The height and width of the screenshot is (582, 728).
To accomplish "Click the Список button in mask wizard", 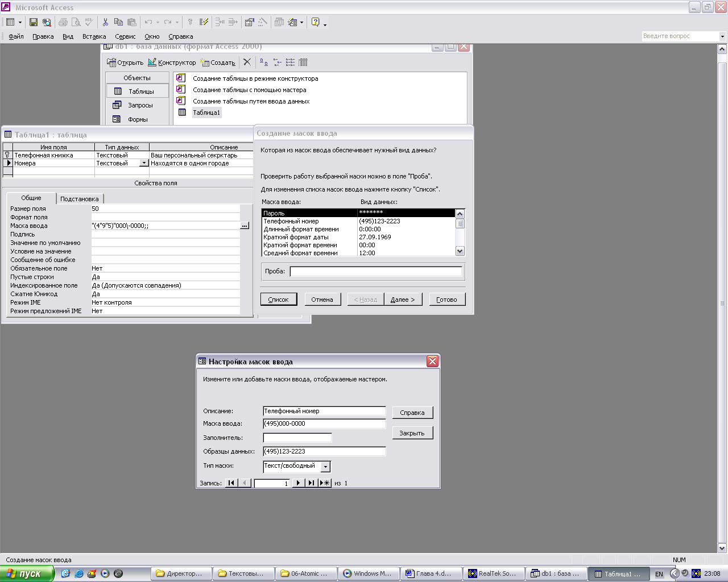I will pyautogui.click(x=279, y=300).
